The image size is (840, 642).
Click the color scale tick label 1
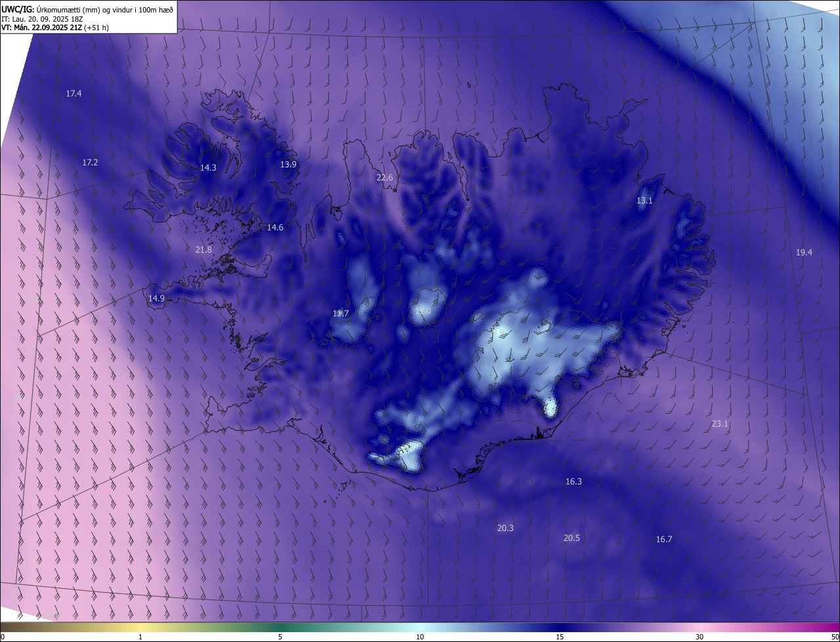140,637
